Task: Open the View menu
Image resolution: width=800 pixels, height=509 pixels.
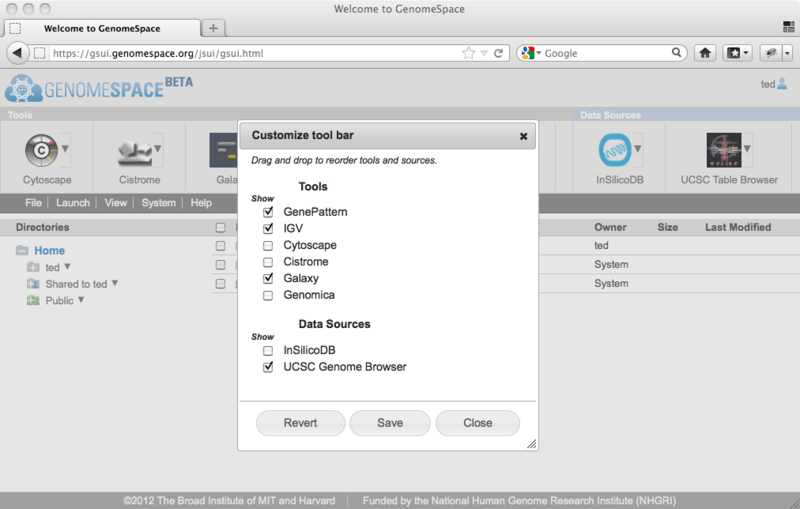Action: 116,202
